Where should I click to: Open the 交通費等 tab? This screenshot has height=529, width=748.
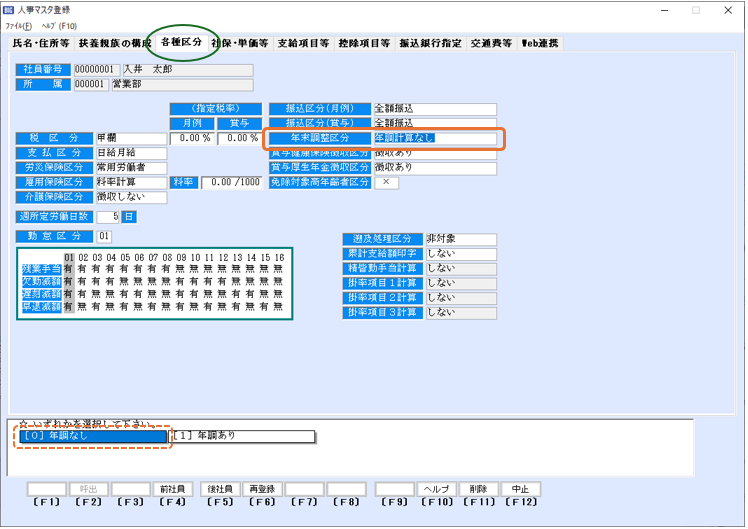[x=491, y=43]
